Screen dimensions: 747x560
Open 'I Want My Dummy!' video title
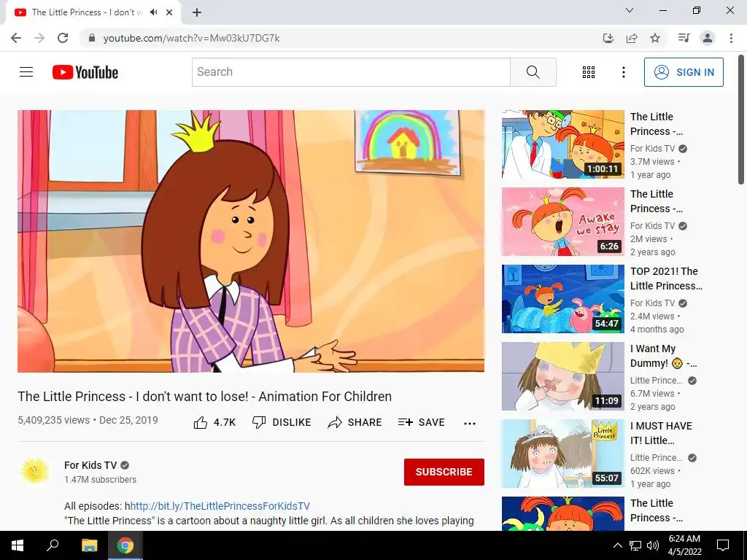663,356
